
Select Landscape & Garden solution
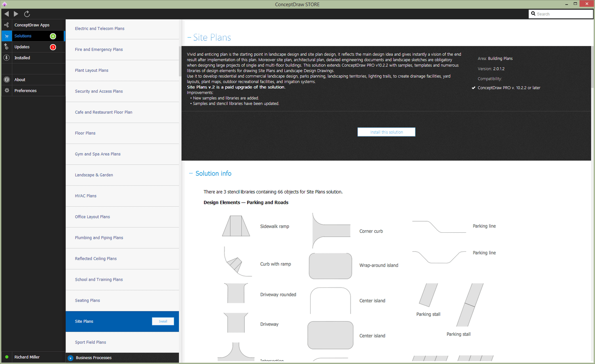tap(122, 175)
